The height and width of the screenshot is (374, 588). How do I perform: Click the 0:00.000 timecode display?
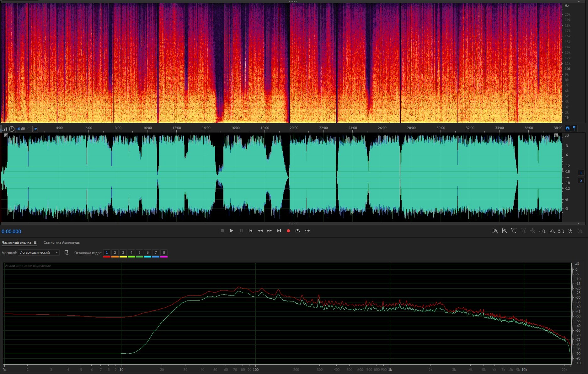click(x=11, y=231)
